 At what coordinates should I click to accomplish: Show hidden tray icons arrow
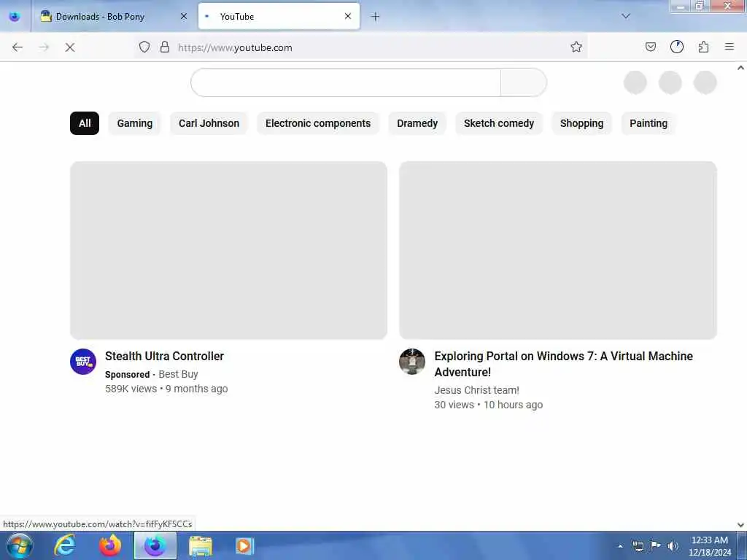(620, 546)
